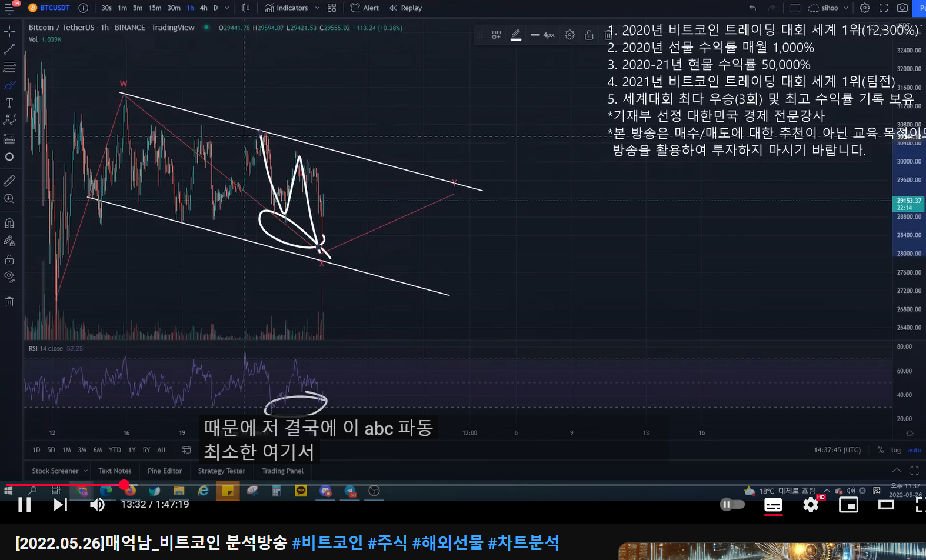Select the zoom in tool

point(9,199)
